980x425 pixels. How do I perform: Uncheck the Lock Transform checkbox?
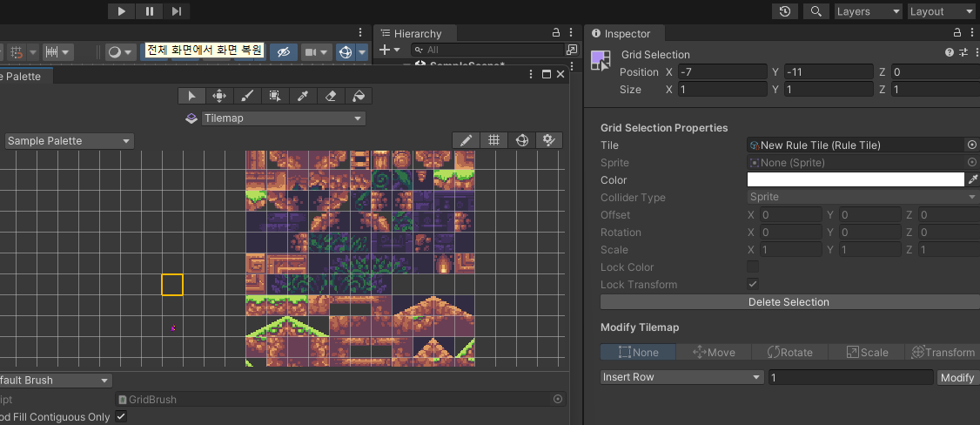(x=753, y=284)
